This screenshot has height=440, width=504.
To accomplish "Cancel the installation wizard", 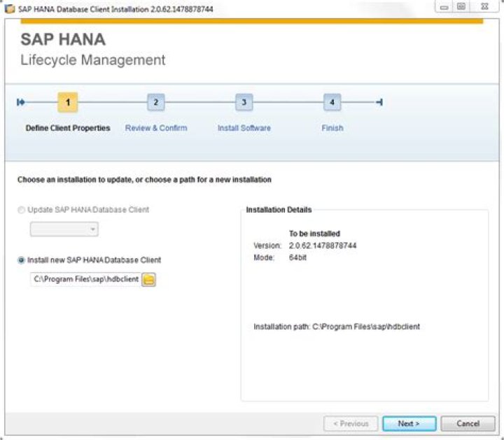I will pos(468,423).
